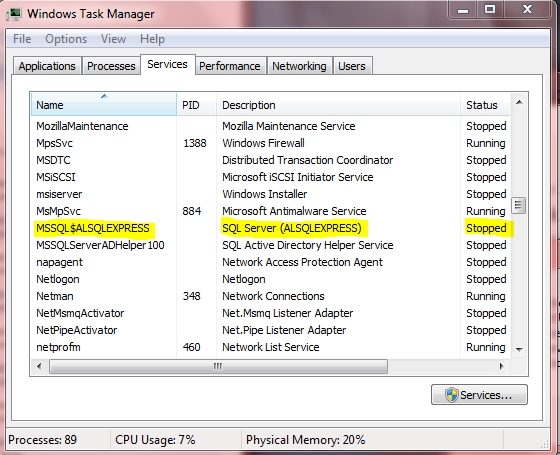
Task: Switch to the Networking tab
Action: coord(299,66)
